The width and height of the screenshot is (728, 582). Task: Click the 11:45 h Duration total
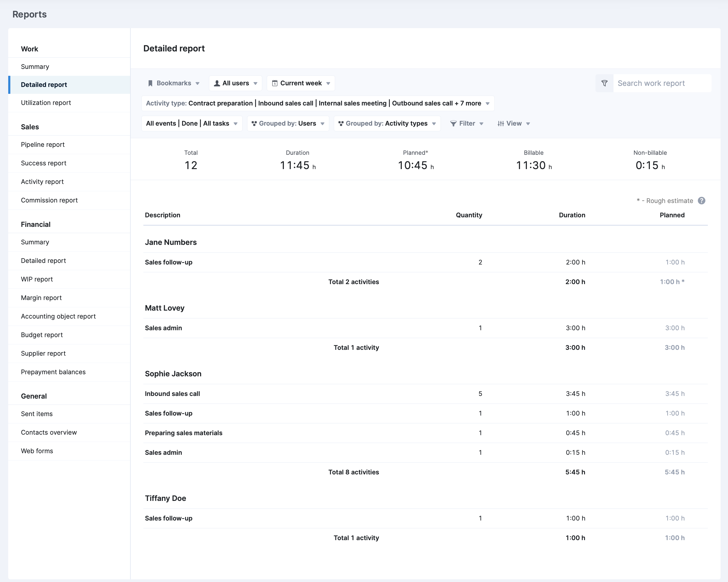[x=298, y=165]
